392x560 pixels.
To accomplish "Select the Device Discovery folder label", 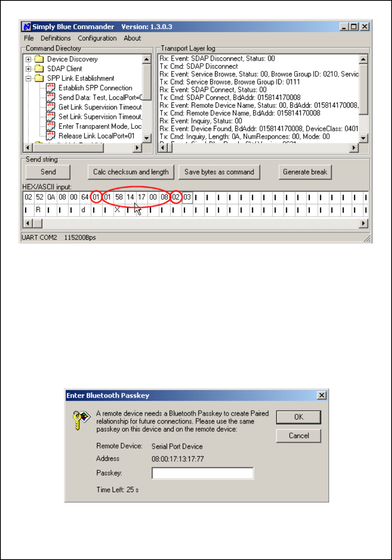I will coord(72,59).
